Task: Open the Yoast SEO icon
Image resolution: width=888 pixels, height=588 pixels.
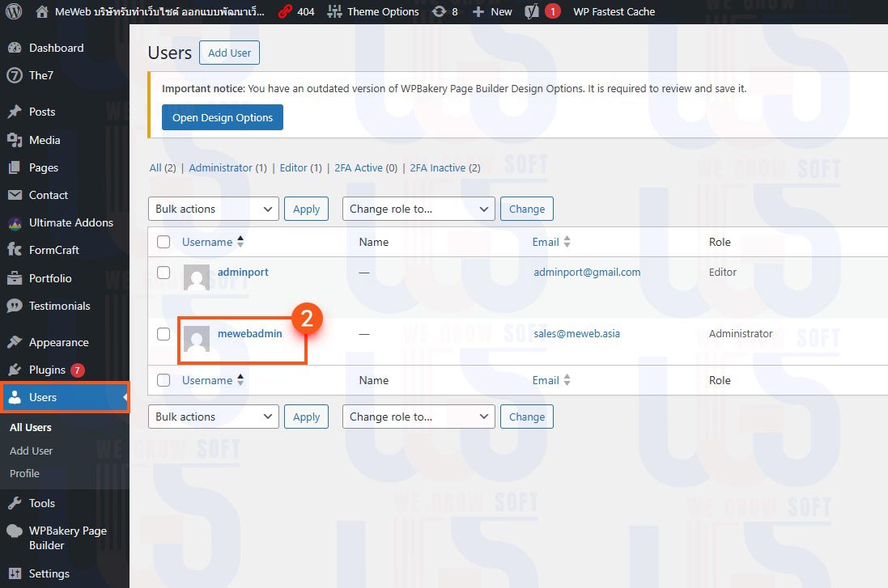Action: point(531,11)
